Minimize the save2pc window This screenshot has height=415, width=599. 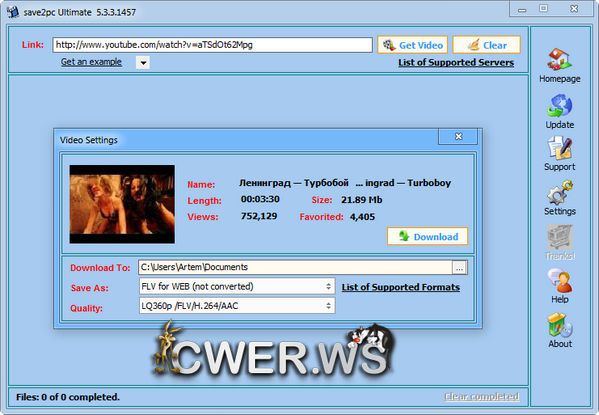click(x=522, y=9)
